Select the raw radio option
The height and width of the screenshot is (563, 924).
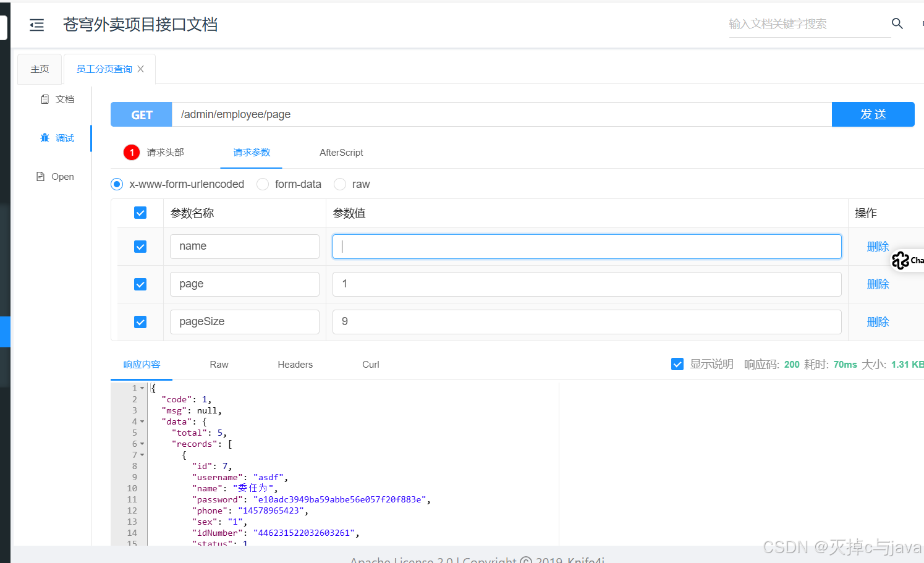point(340,184)
